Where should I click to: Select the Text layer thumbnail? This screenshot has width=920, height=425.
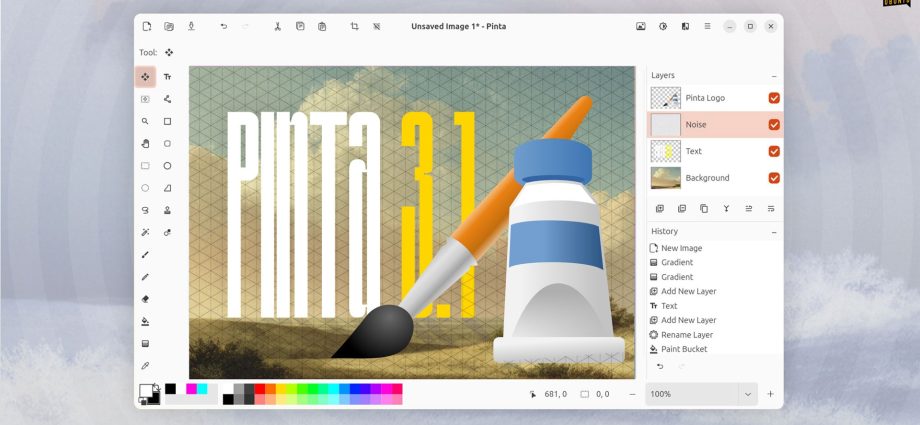(665, 151)
